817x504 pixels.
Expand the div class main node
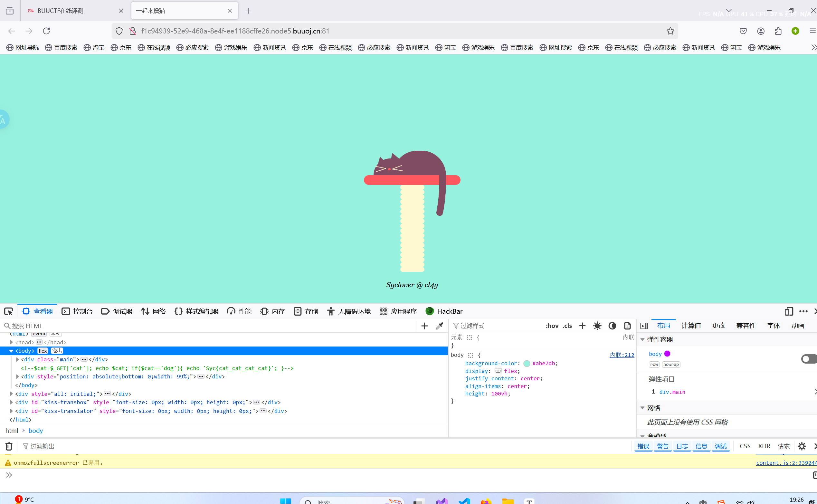[x=17, y=359]
